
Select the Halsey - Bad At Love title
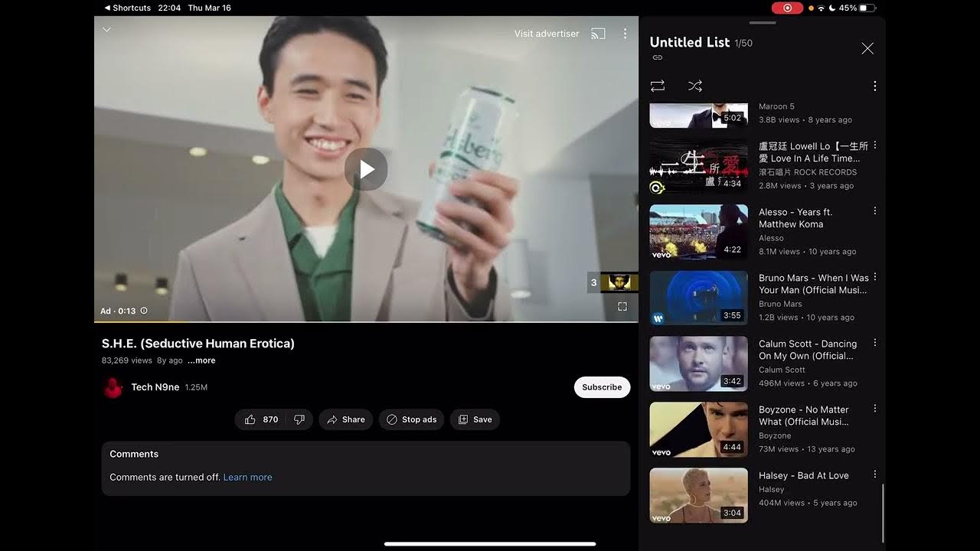coord(804,475)
